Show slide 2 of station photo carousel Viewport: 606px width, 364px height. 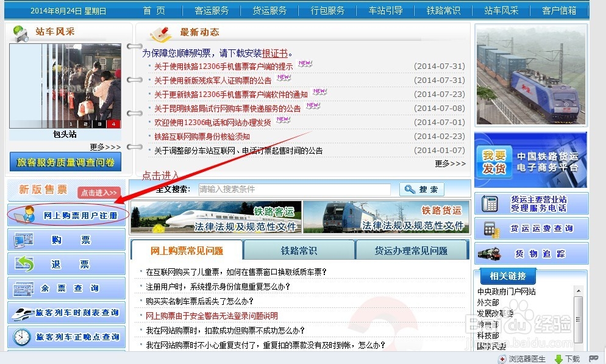coord(85,124)
